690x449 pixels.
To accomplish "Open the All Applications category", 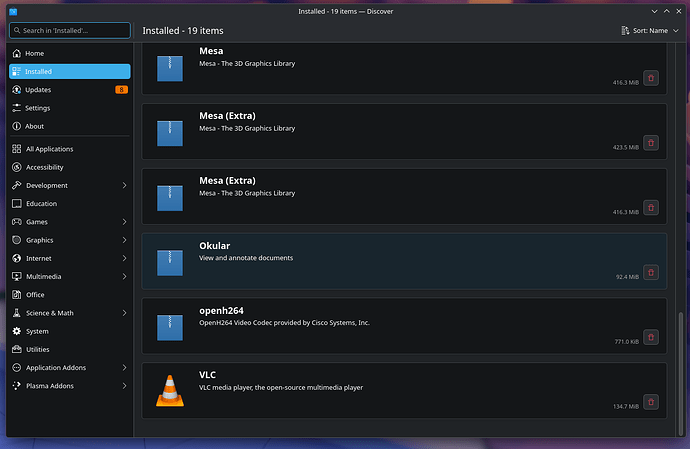I will [x=49, y=149].
